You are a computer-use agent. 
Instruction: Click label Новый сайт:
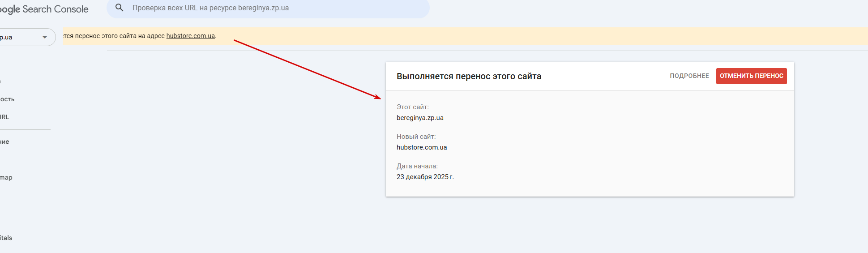(416, 137)
